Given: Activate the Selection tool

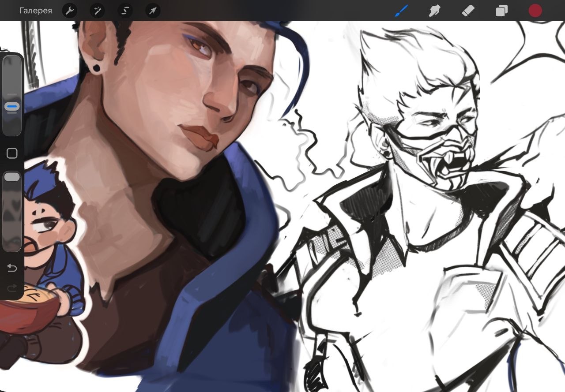Looking at the screenshot, I should (x=125, y=11).
